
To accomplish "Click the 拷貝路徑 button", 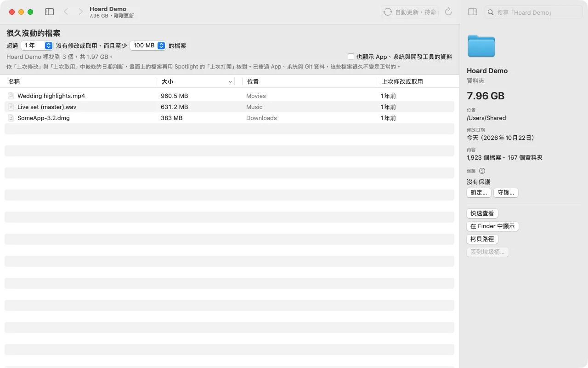I will pyautogui.click(x=482, y=239).
